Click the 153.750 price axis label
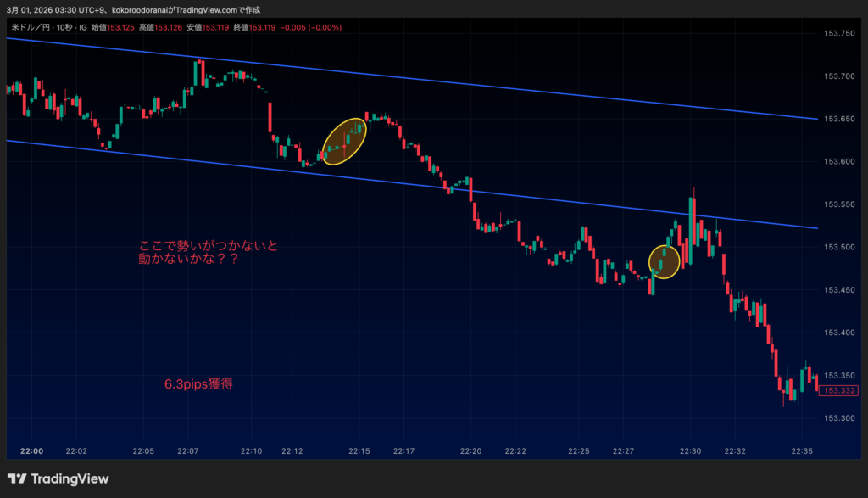This screenshot has width=868, height=498. (x=837, y=33)
